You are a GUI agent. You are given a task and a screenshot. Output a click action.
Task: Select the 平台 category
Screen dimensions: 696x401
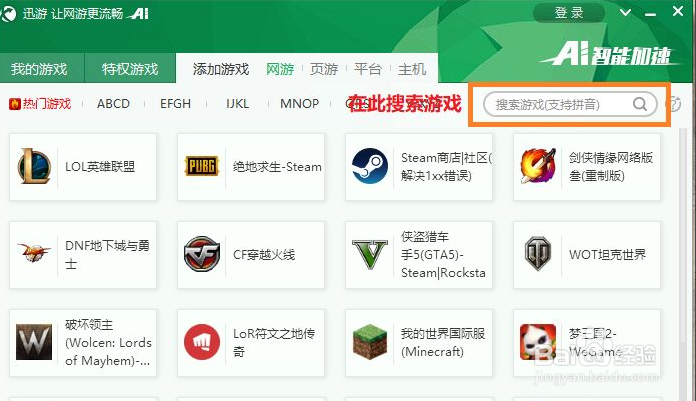pyautogui.click(x=368, y=69)
